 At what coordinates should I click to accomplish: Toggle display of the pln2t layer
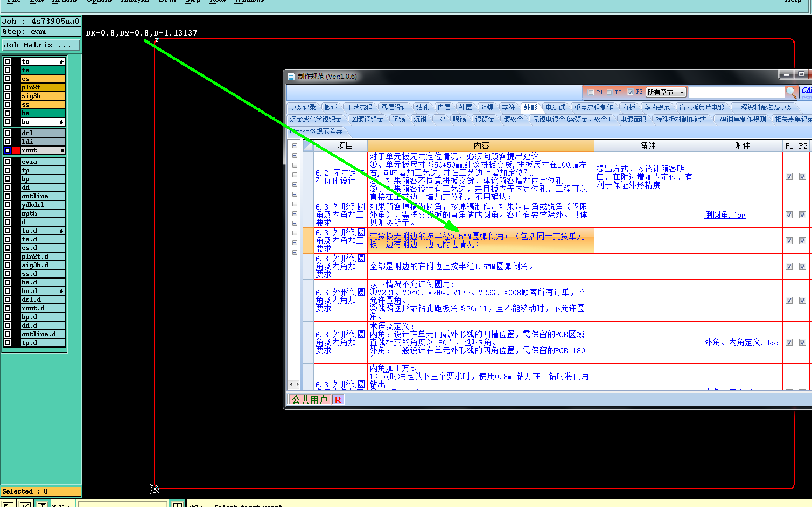(8, 87)
